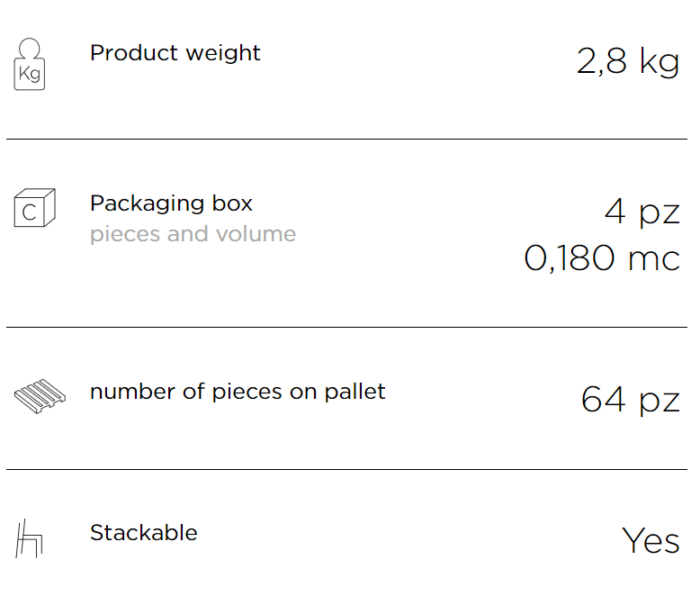Click the Packaging box label
The image size is (700, 596).
[x=172, y=203]
